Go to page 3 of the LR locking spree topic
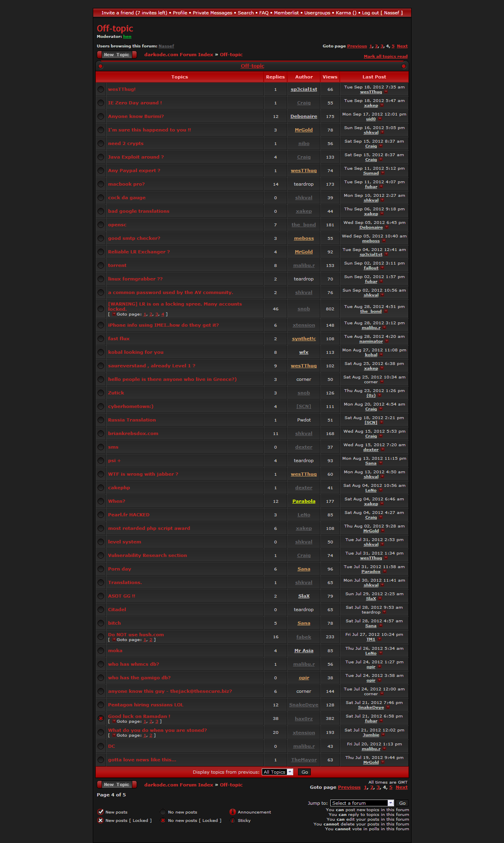The height and width of the screenshot is (843, 504). pos(157,314)
